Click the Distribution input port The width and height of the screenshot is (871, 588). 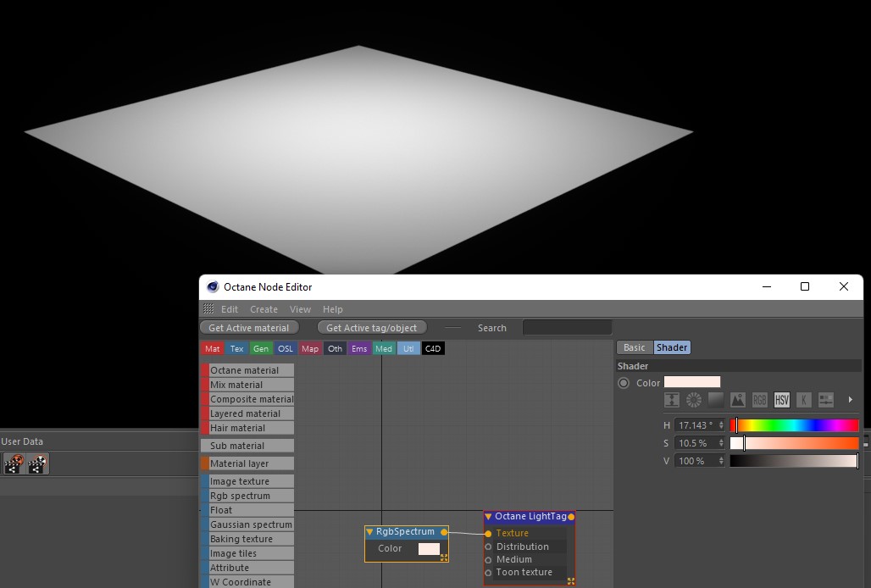[488, 547]
